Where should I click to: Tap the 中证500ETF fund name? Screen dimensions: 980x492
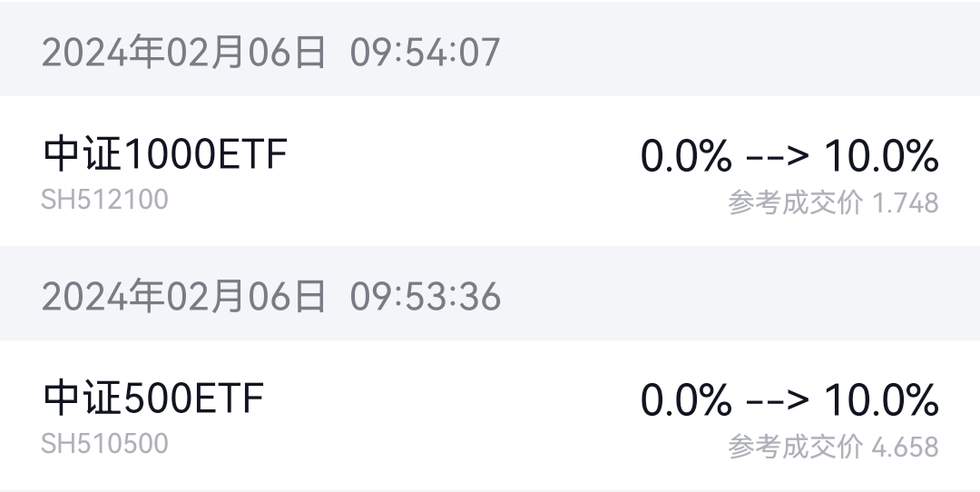[152, 399]
